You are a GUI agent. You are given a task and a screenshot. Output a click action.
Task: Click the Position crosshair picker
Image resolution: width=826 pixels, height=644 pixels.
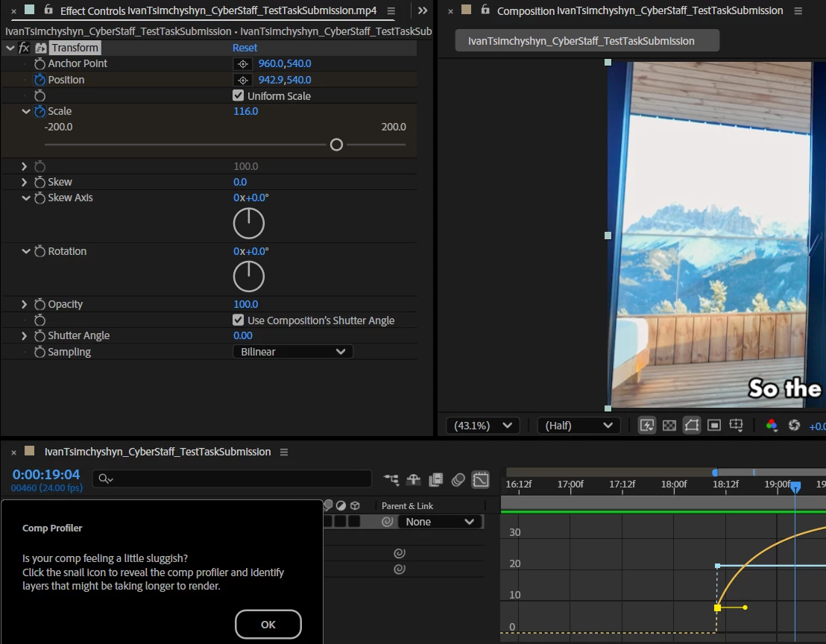pyautogui.click(x=243, y=80)
